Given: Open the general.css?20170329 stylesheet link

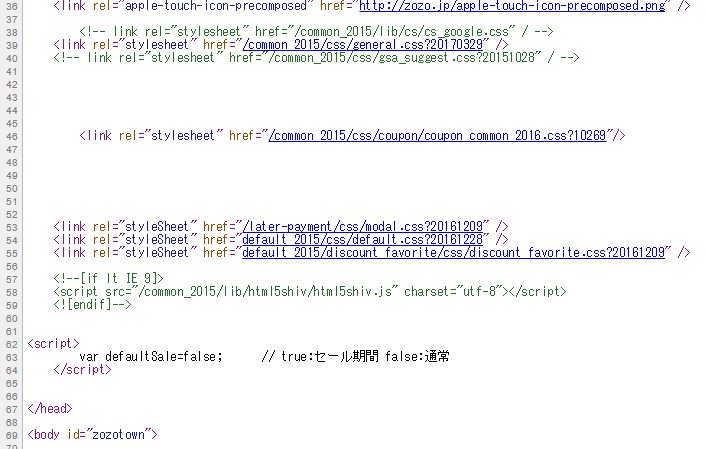Looking at the screenshot, I should (x=362, y=45).
